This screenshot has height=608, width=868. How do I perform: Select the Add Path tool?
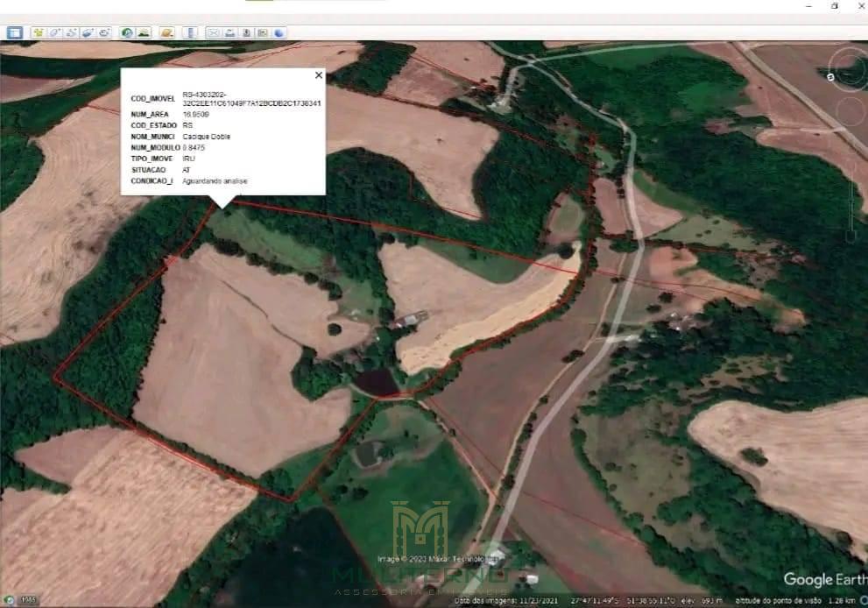pyautogui.click(x=71, y=32)
